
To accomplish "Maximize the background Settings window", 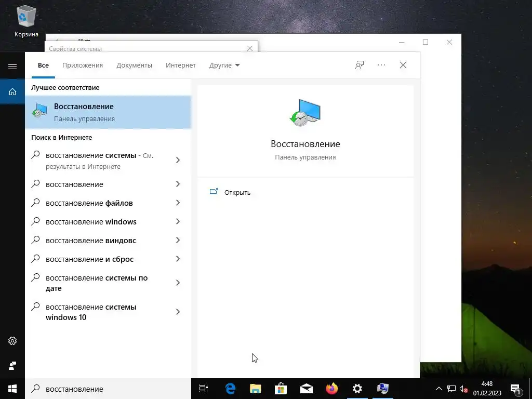I will point(425,42).
